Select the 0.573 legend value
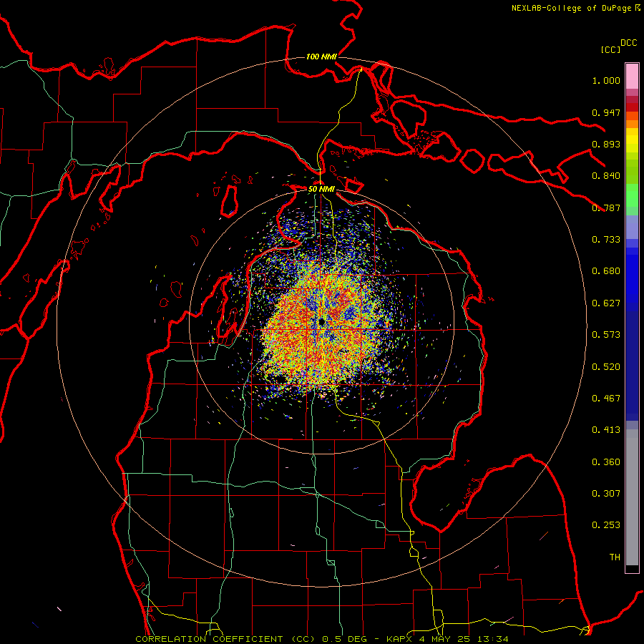 coord(606,335)
